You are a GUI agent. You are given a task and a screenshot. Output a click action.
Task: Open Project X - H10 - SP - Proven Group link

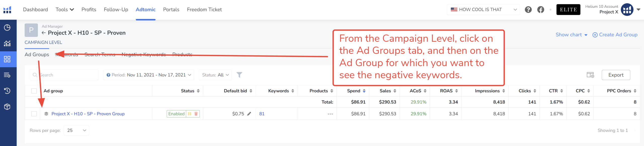tap(88, 114)
